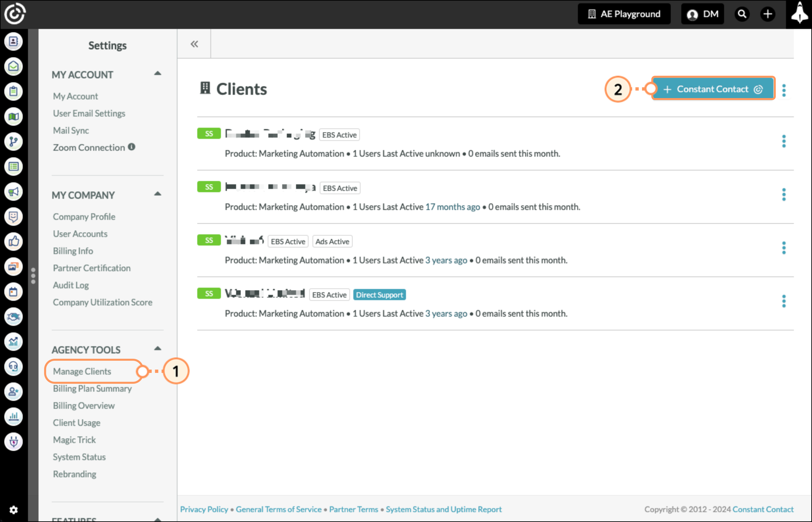The image size is (812, 522).
Task: Open kebab menu for client with unknown activity
Action: point(784,141)
